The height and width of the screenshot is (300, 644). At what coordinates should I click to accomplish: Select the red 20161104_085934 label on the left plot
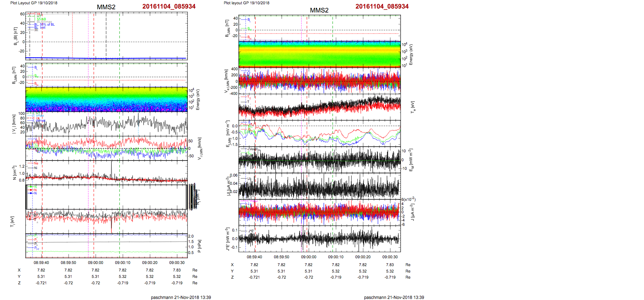[x=169, y=6]
